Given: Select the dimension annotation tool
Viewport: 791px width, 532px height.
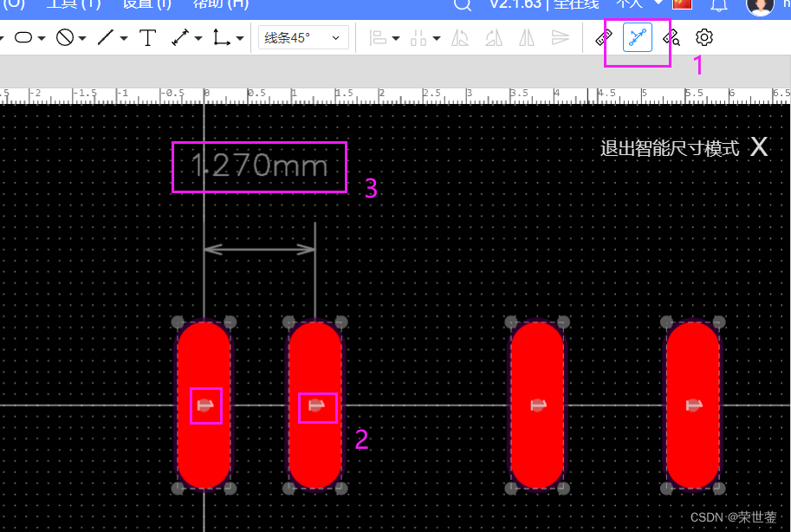Looking at the screenshot, I should [179, 37].
